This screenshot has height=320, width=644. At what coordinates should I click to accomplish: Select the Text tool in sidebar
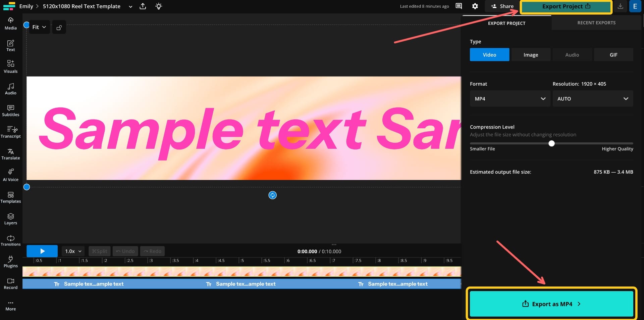click(x=10, y=45)
